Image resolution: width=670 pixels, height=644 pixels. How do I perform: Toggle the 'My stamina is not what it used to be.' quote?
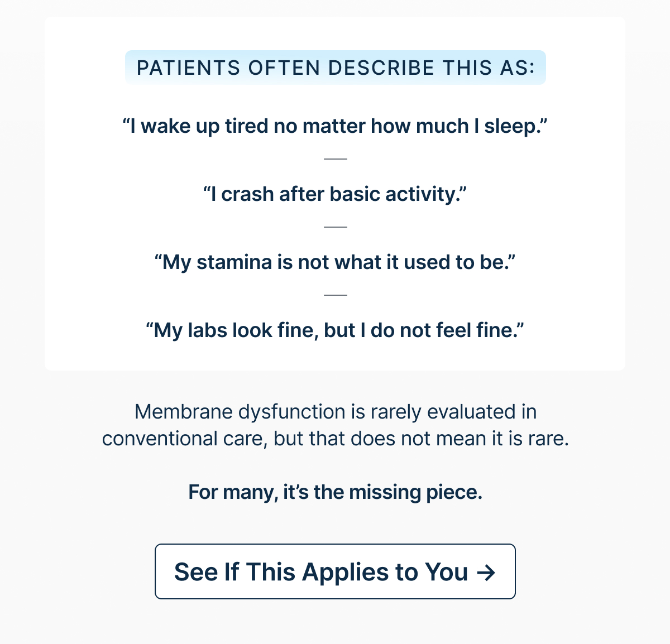[335, 262]
